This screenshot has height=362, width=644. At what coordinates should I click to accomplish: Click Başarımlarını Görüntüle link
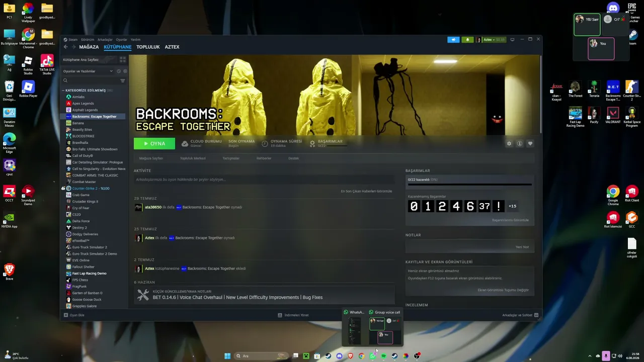tap(510, 220)
